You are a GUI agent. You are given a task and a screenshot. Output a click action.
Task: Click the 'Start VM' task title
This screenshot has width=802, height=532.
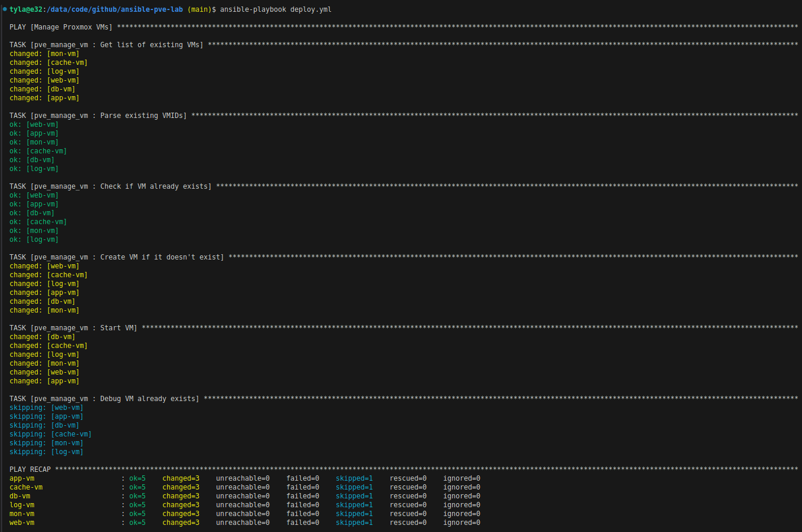click(118, 328)
